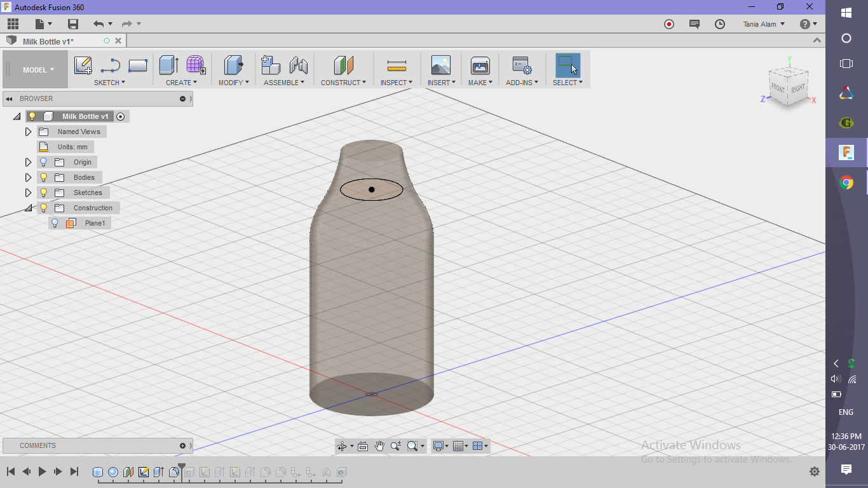
Task: Open the INSPECT menu
Action: pyautogui.click(x=397, y=83)
